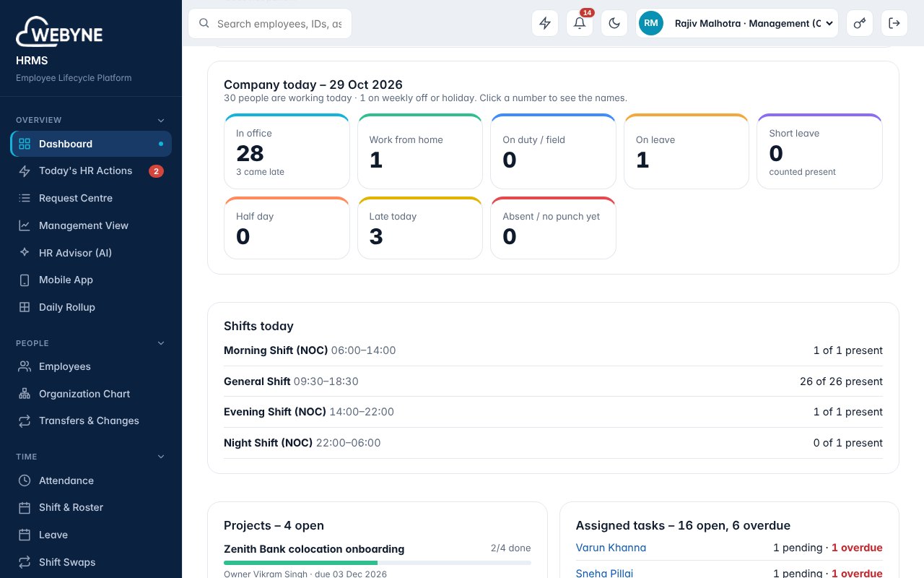Click the red 2 badge on HR Actions
The image size is (924, 578).
[156, 171]
